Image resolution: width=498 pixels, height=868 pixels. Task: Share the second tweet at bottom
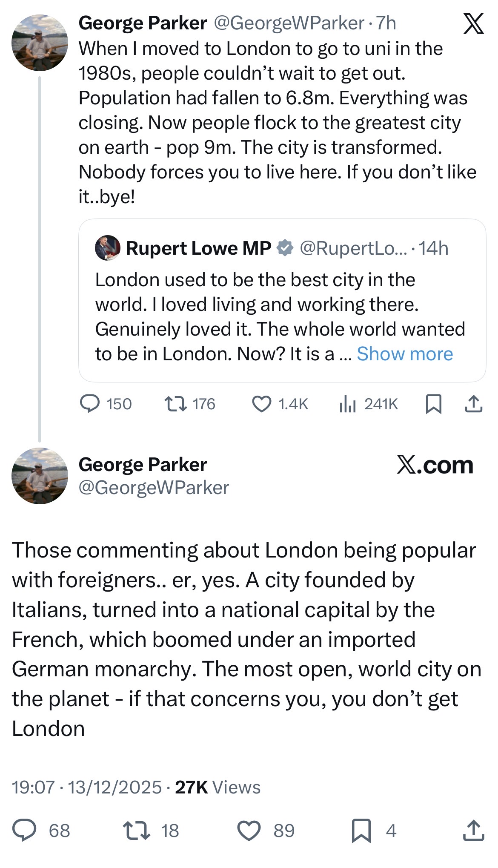(x=473, y=831)
